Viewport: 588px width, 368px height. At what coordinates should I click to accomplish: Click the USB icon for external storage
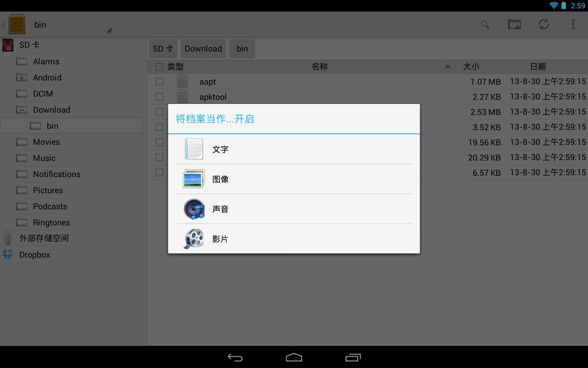click(x=8, y=238)
